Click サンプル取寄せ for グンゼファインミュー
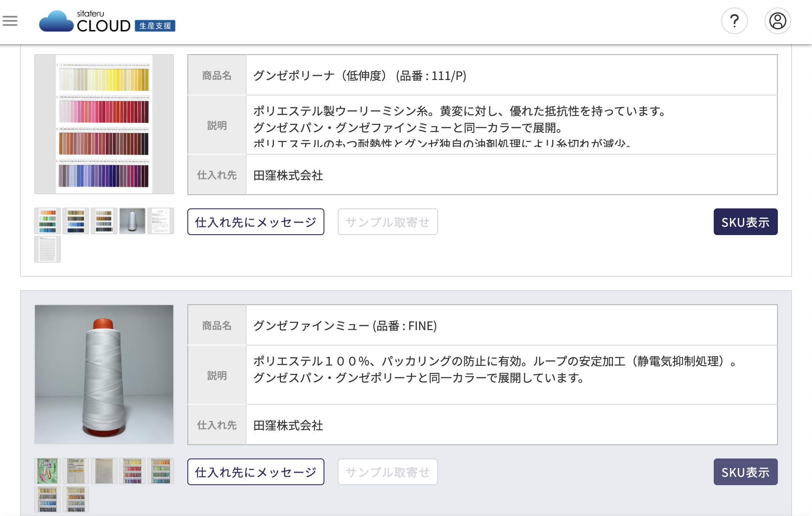Viewport: 812px width, 516px height. pos(387,472)
